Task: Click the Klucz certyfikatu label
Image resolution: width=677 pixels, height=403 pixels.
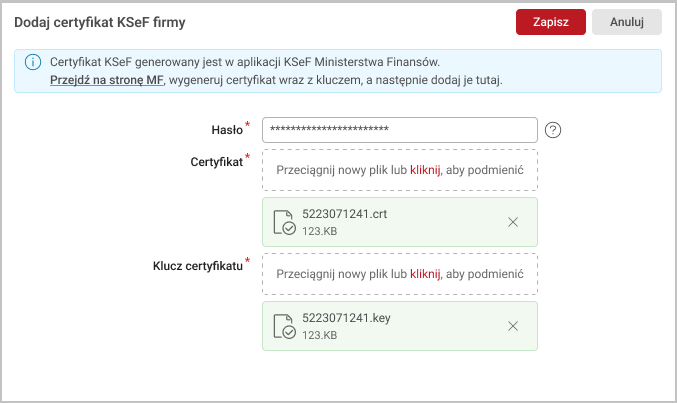Action: 197,266
